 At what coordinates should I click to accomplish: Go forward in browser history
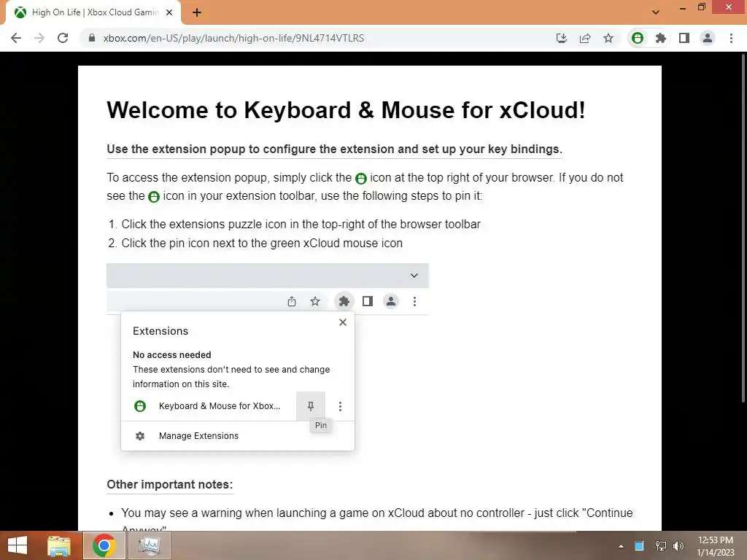(39, 38)
